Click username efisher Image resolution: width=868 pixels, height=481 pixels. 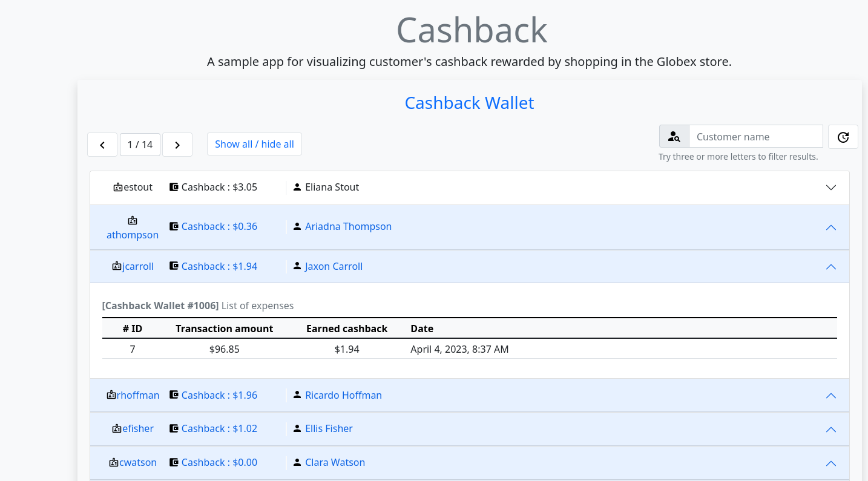pos(138,428)
